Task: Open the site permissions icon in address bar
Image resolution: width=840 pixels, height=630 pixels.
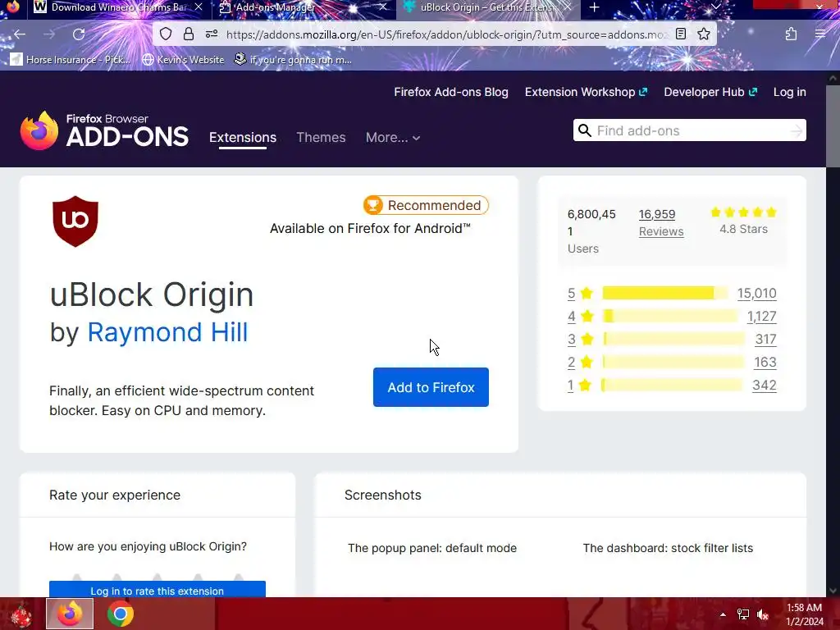Action: pos(212,34)
